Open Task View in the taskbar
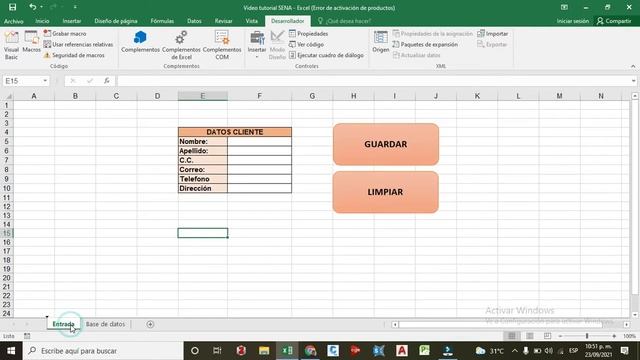 pos(217,351)
